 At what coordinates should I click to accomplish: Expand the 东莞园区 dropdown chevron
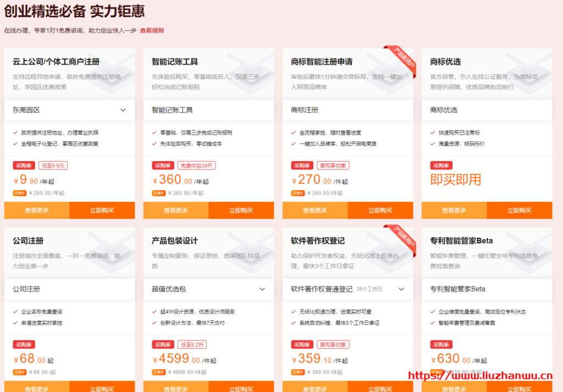tap(123, 110)
